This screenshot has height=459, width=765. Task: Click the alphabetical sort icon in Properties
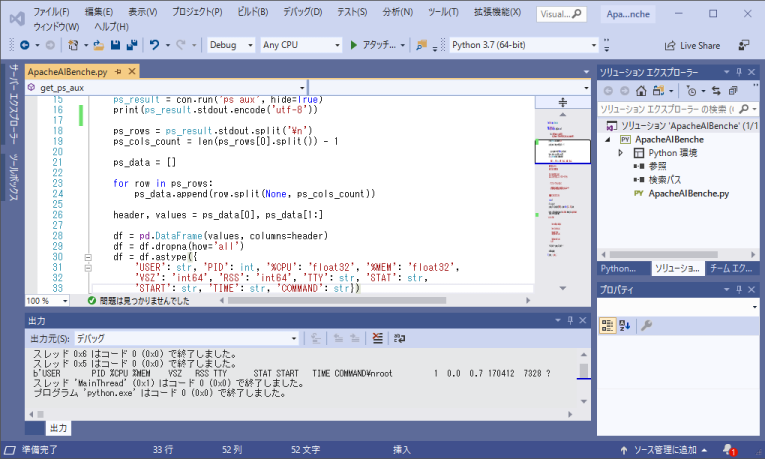[624, 325]
